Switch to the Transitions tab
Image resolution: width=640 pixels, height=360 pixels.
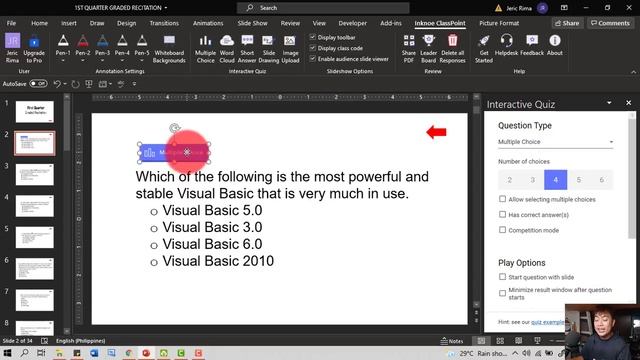pyautogui.click(x=164, y=23)
